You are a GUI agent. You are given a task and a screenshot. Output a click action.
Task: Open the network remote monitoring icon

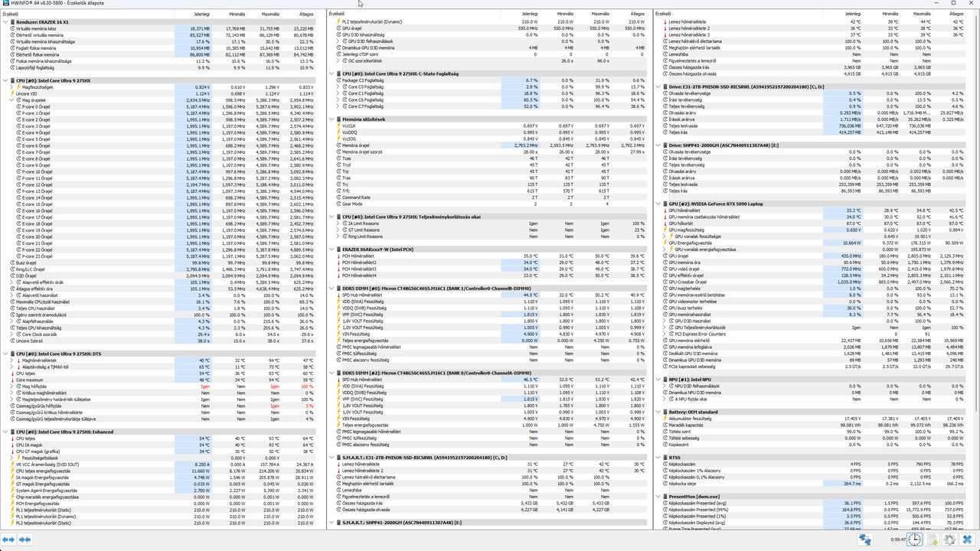[x=865, y=540]
